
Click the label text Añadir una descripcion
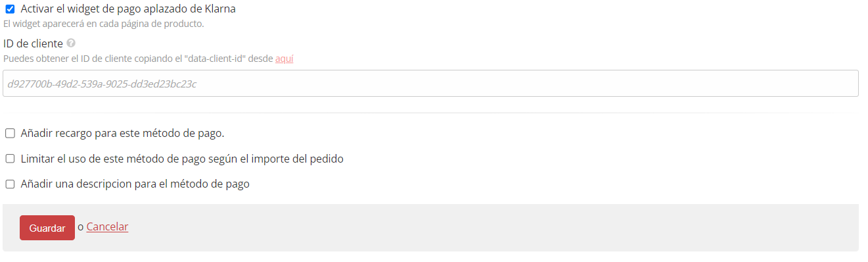point(135,184)
